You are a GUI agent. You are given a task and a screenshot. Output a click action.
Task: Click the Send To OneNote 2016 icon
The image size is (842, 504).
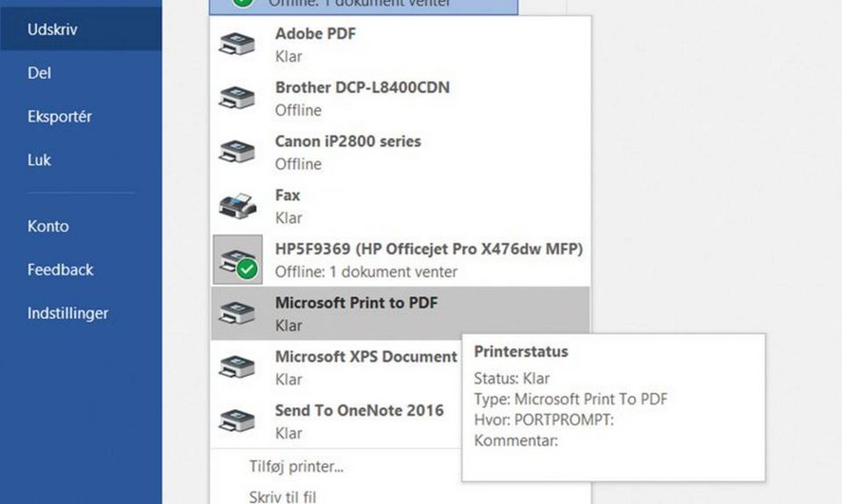click(237, 421)
